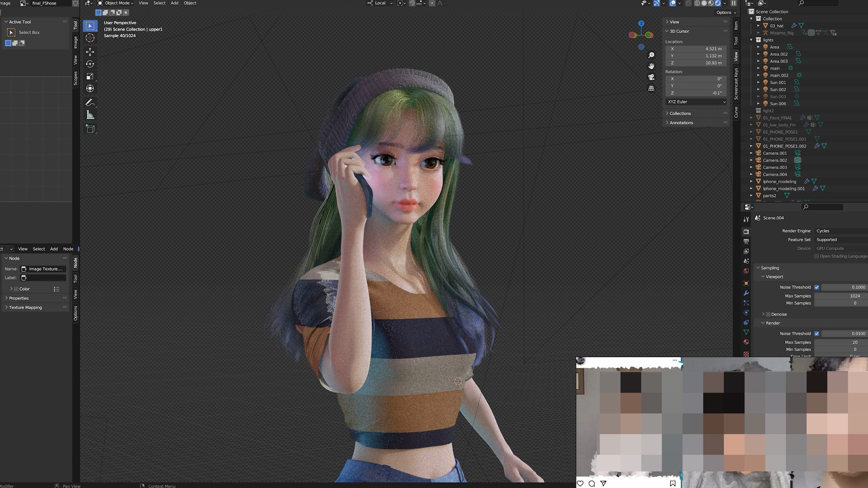Enable the Denoise checkbox

[768, 314]
